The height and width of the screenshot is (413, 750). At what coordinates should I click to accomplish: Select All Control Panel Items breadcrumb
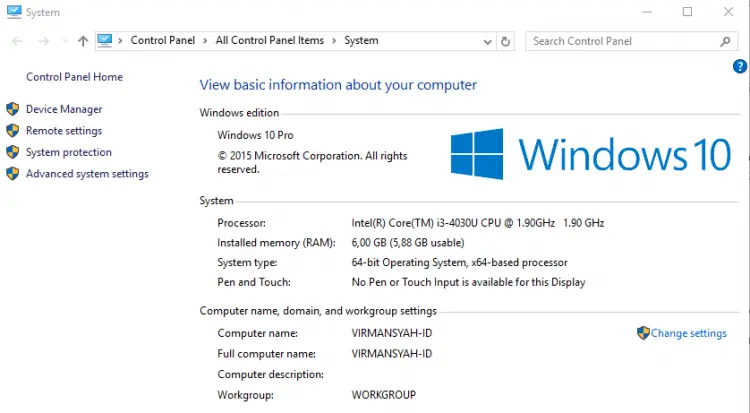click(x=270, y=41)
